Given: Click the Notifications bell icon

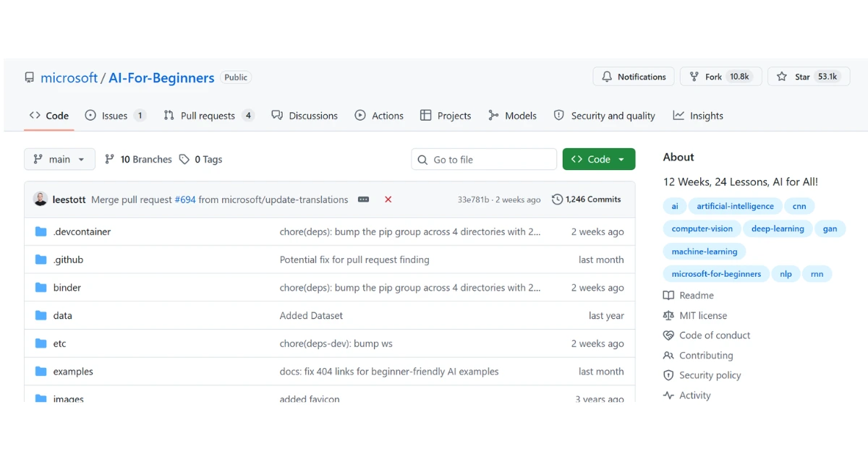Looking at the screenshot, I should pyautogui.click(x=606, y=77).
